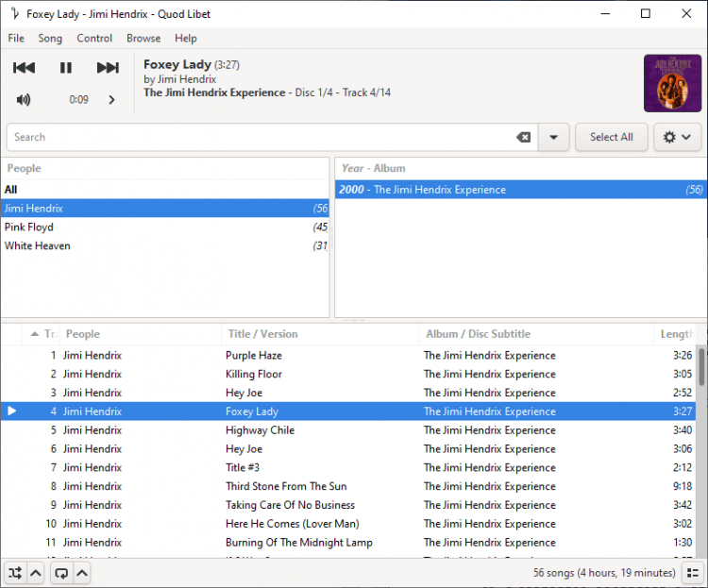Open the Help menu
708x588 pixels.
(x=186, y=39)
